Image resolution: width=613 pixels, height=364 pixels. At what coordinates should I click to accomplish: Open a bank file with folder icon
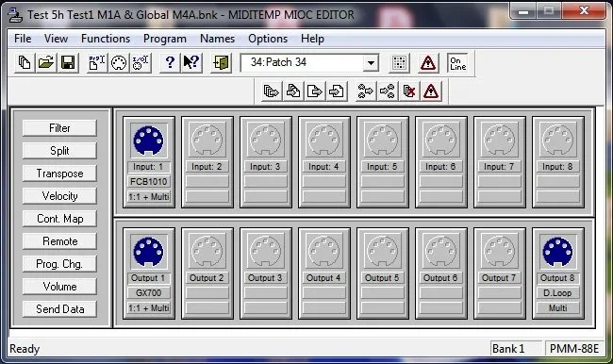tap(46, 62)
